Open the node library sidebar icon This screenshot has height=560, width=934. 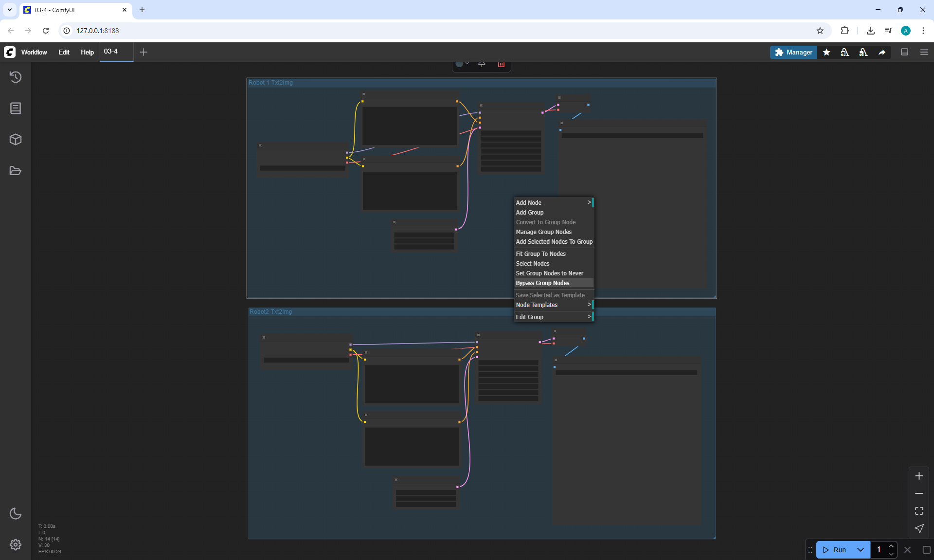16,108
